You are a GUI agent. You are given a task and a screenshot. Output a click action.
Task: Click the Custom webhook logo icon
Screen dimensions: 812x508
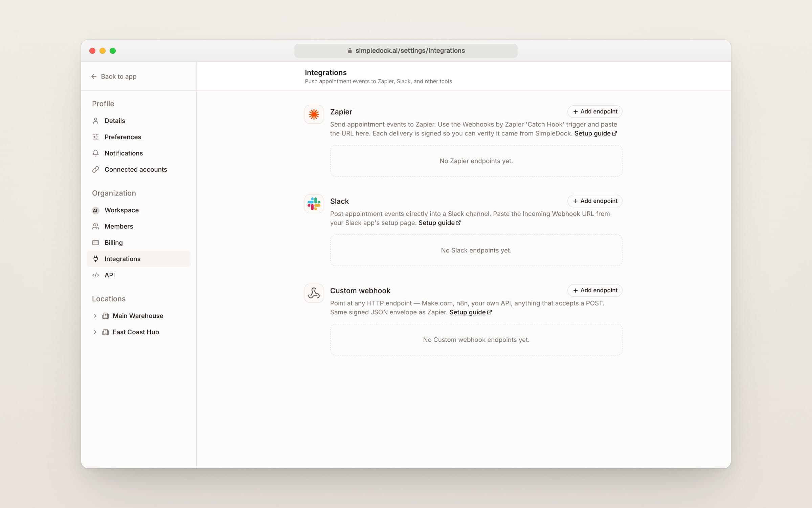tap(314, 293)
